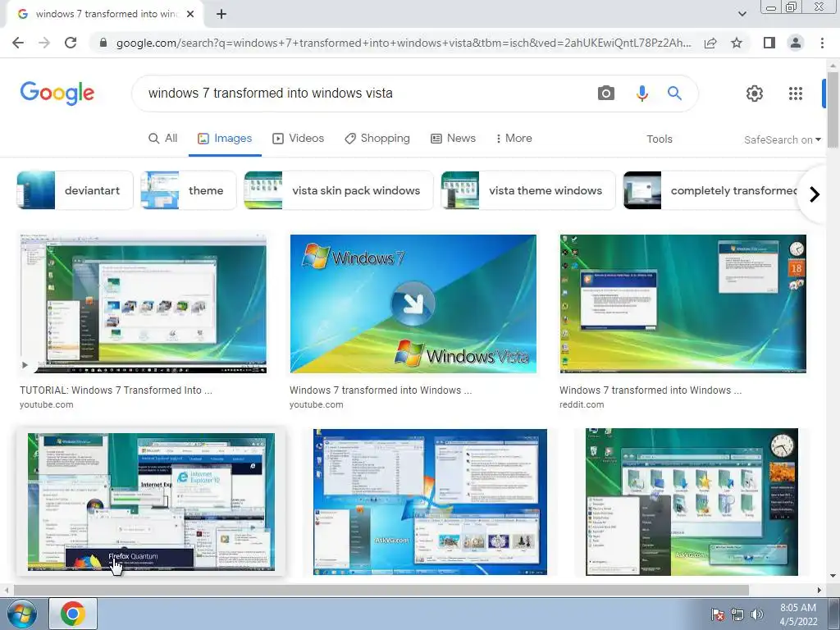Open the Firefox Quantum screenshot thumbnail

pyautogui.click(x=151, y=502)
